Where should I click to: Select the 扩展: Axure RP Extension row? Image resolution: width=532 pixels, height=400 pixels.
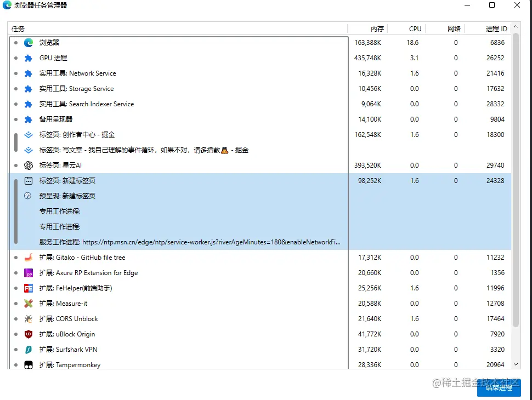click(x=260, y=273)
